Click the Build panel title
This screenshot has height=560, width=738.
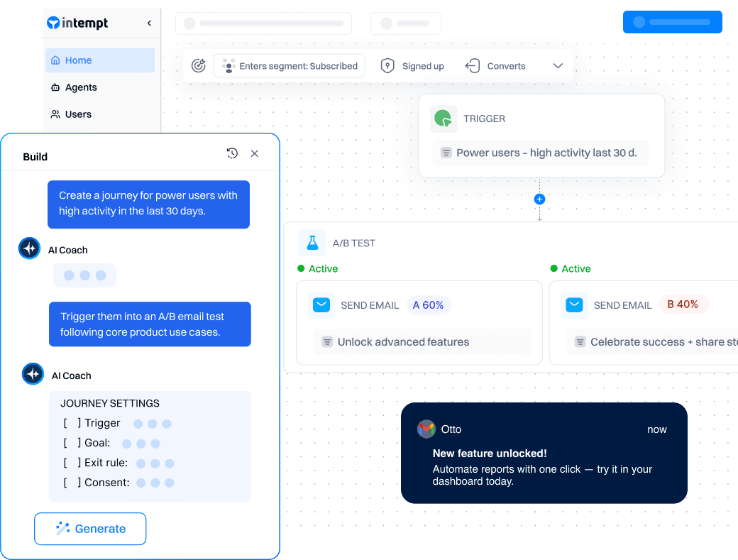(x=35, y=157)
